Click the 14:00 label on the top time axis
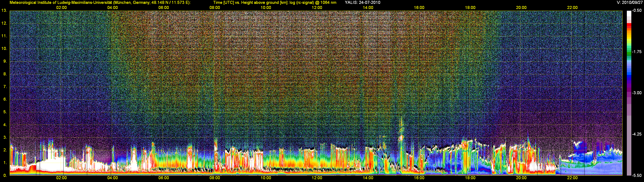Image resolution: width=644 pixels, height=182 pixels. 368,7
